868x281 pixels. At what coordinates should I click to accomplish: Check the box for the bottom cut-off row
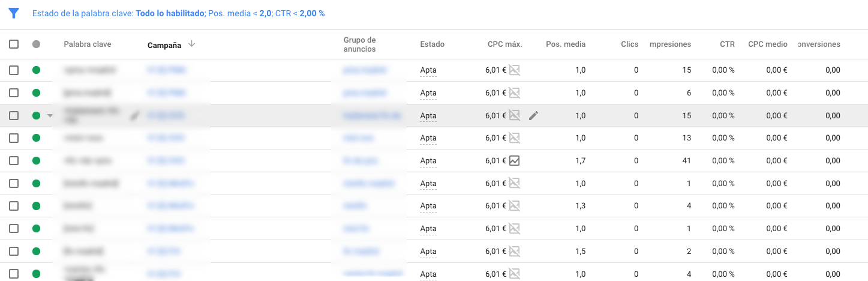(x=14, y=274)
